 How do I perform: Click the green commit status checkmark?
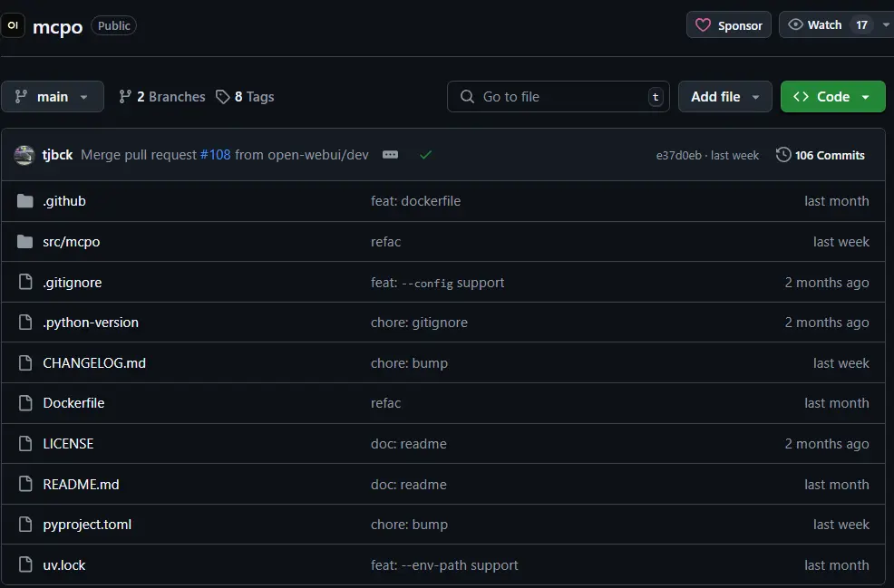(425, 155)
